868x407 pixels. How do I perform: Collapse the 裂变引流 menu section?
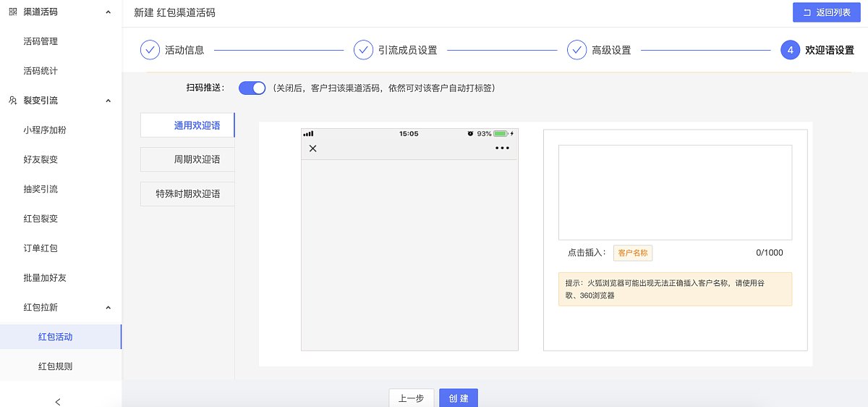point(108,101)
